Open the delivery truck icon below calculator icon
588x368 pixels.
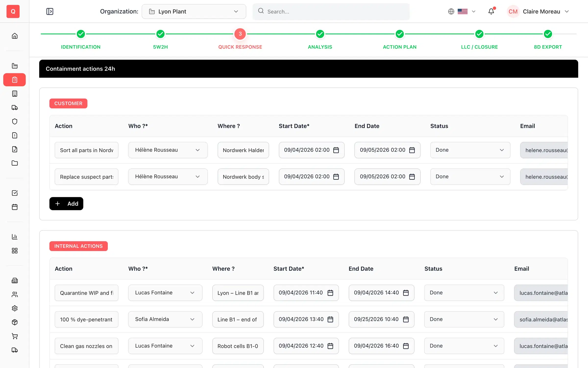pos(15,107)
